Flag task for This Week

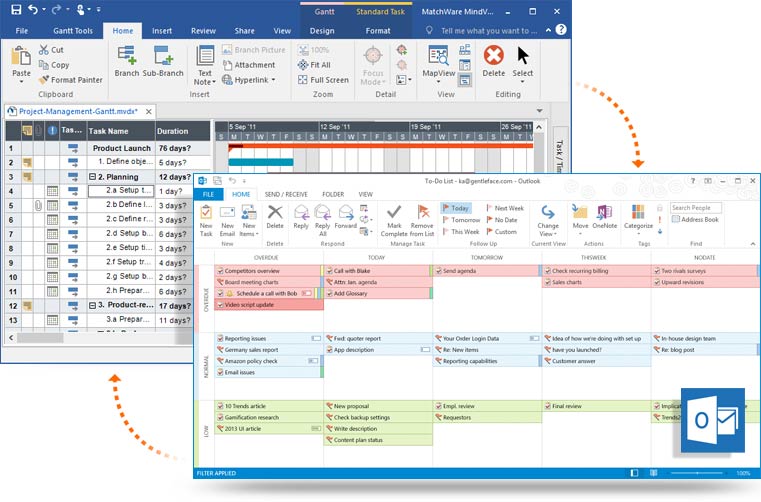pyautogui.click(x=461, y=232)
